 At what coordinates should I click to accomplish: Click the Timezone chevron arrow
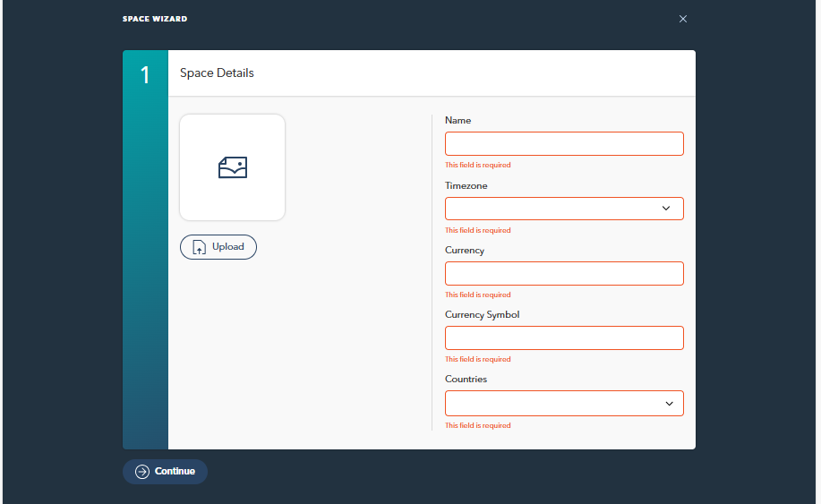[x=666, y=209]
